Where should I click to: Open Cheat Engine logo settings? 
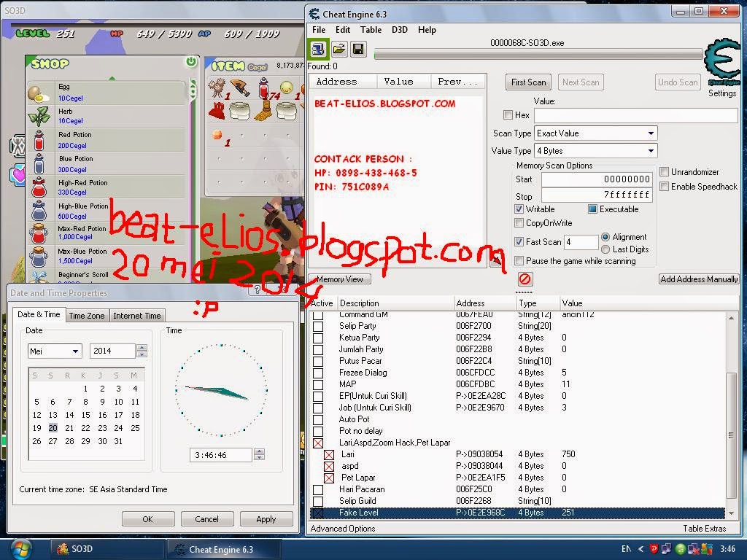(x=722, y=63)
